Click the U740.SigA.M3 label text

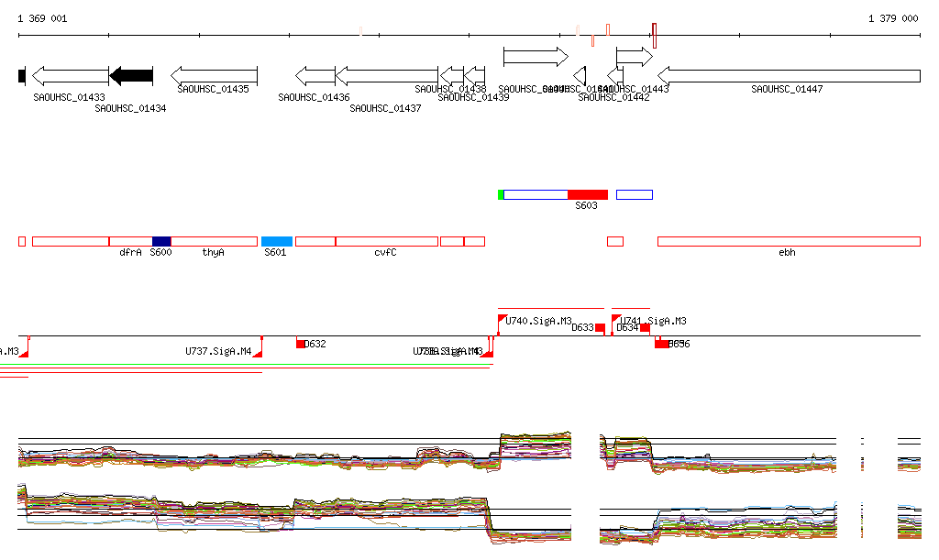tap(538, 322)
